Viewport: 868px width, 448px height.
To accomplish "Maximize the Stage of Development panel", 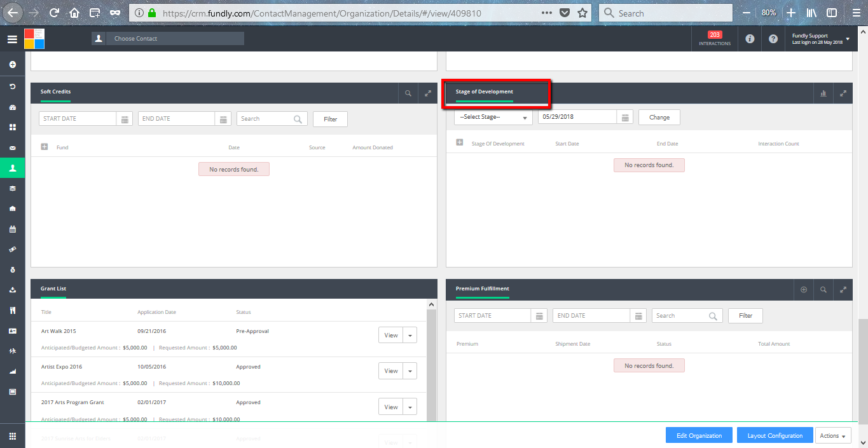I will pyautogui.click(x=843, y=93).
